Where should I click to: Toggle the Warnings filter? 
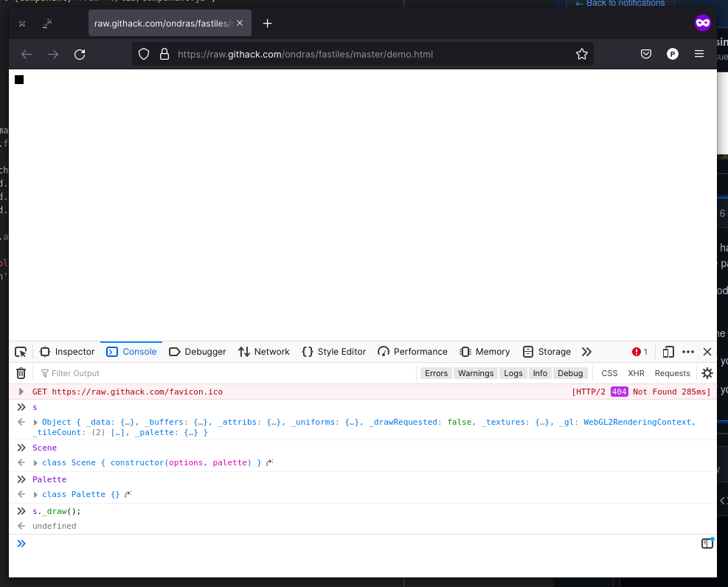[x=476, y=373]
